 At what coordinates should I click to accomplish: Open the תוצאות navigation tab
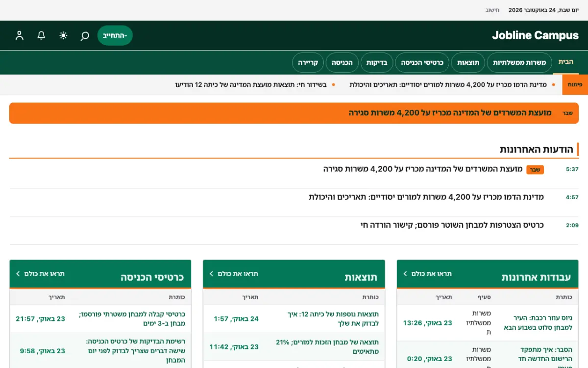[x=468, y=63]
